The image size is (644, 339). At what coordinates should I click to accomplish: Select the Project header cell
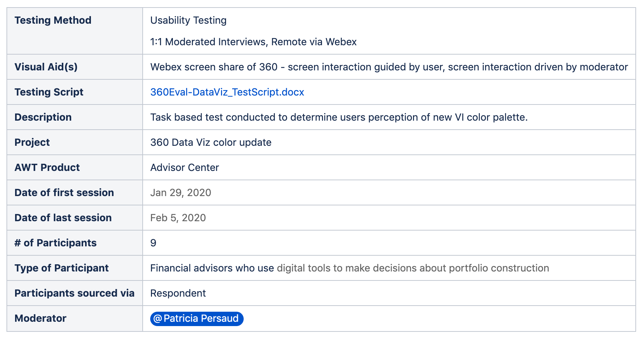coord(75,142)
